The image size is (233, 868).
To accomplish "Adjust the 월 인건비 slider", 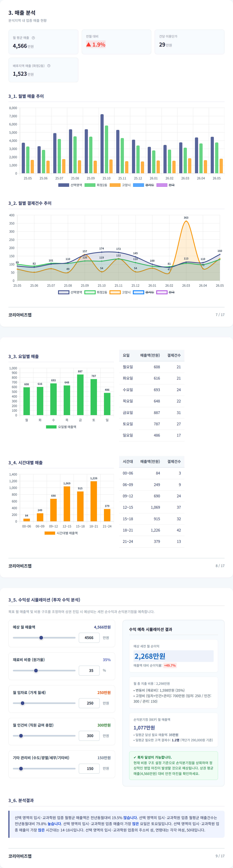I will pyautogui.click(x=44, y=736).
